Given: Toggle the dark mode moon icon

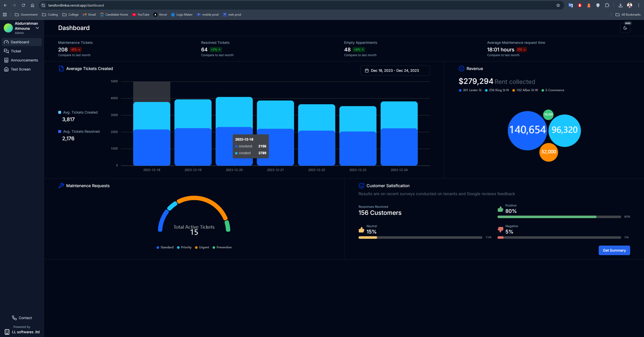Looking at the screenshot, I should tap(625, 28).
